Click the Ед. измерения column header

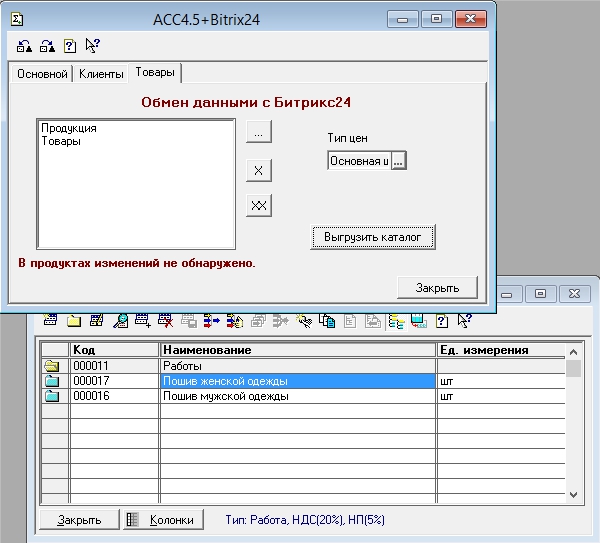501,350
